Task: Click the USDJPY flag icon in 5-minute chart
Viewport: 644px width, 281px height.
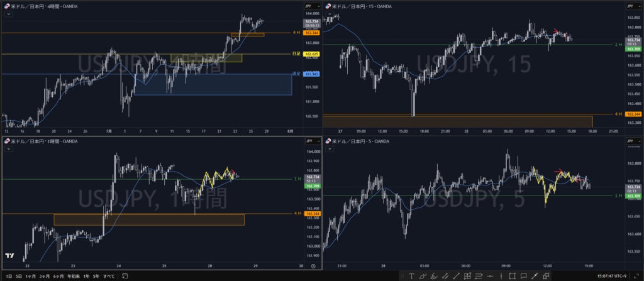Action: tap(328, 141)
